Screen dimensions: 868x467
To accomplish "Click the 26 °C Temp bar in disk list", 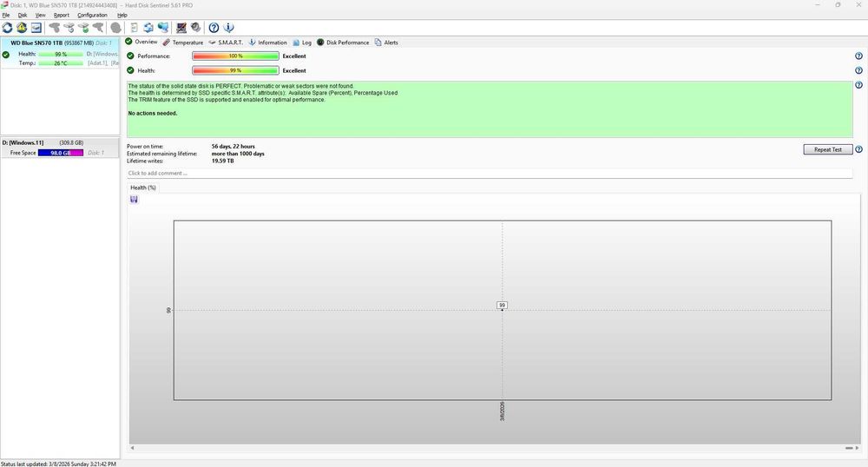I will 61,63.
